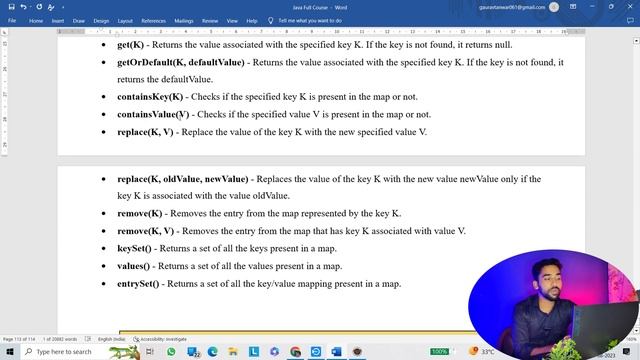Open the blue circular-arrow app in taskbar
The width and height of the screenshot is (640, 360).
[x=316, y=351]
